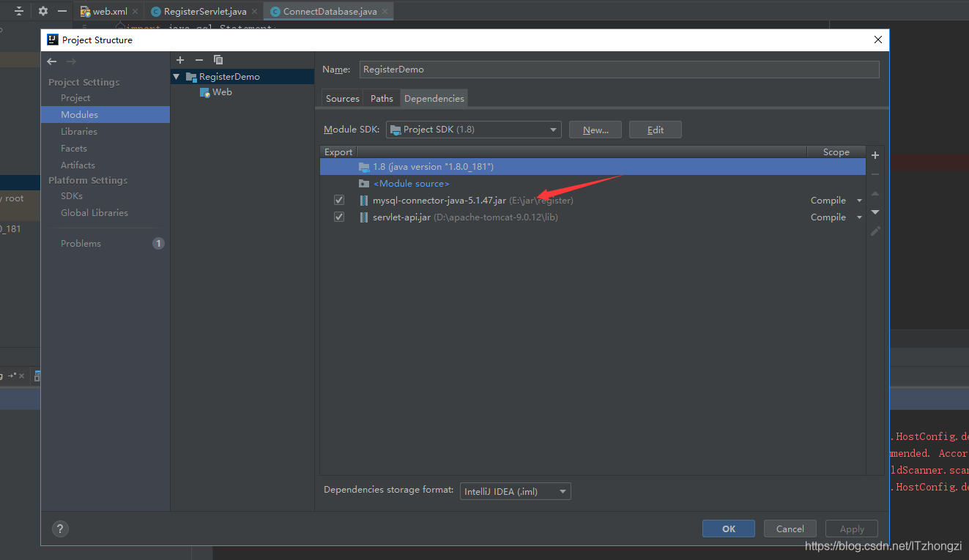Close the Project Structure dialog
The height and width of the screenshot is (560, 969).
click(877, 40)
